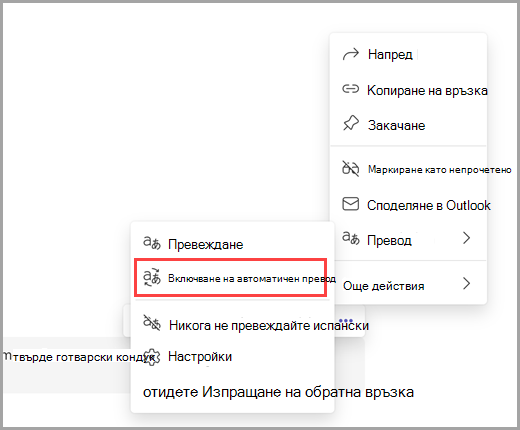Screen dimensions: 520x430
Task: Click the message text твърде готварски кондук
Action: click(x=83, y=357)
